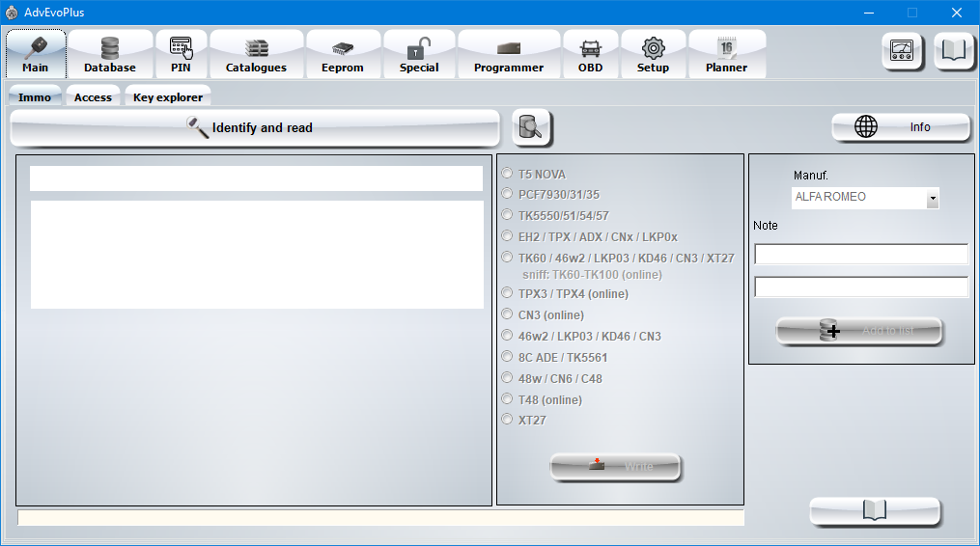Click the app icon in title bar
The width and height of the screenshot is (980, 546).
click(12, 13)
